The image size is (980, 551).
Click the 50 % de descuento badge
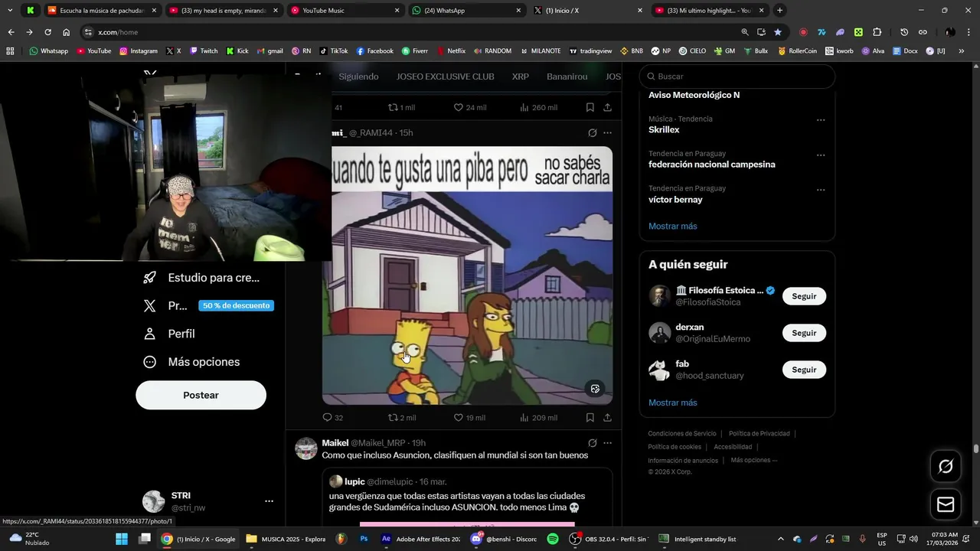click(237, 305)
